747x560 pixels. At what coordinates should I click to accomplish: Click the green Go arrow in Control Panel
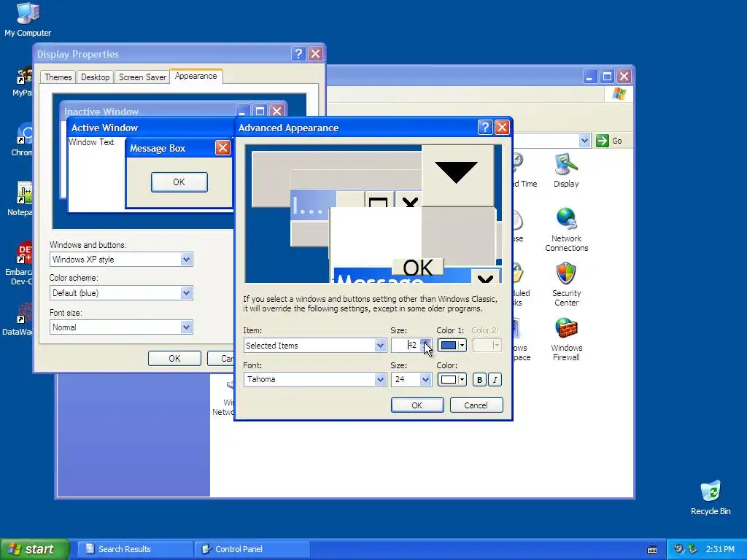603,141
